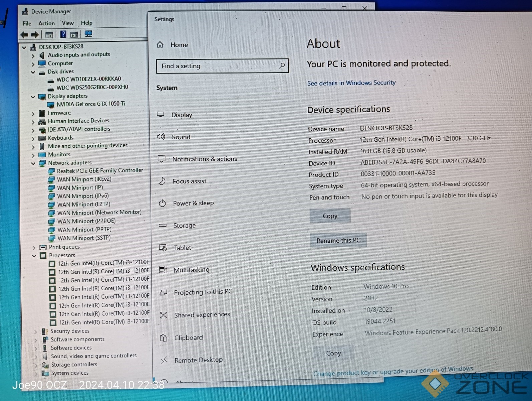Screen dimensions: 532x401
Task: Click the Focus assist moon icon
Action: click(162, 181)
